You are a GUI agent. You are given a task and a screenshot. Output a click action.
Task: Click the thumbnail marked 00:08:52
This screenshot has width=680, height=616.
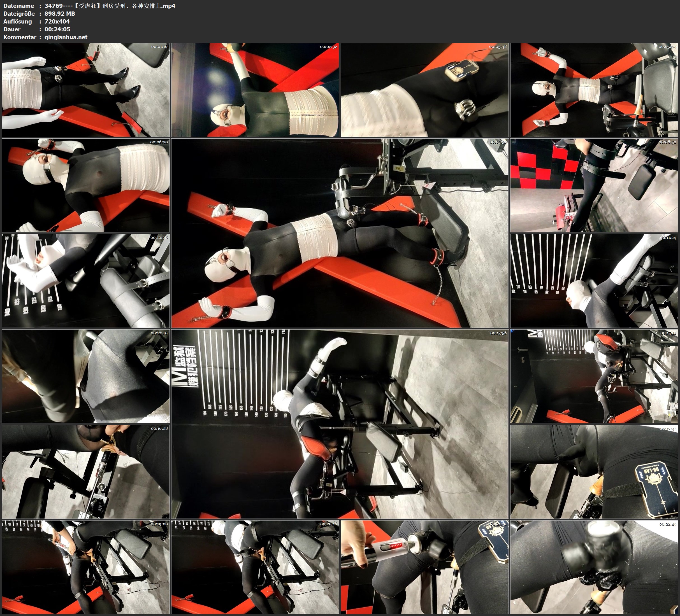point(594,185)
